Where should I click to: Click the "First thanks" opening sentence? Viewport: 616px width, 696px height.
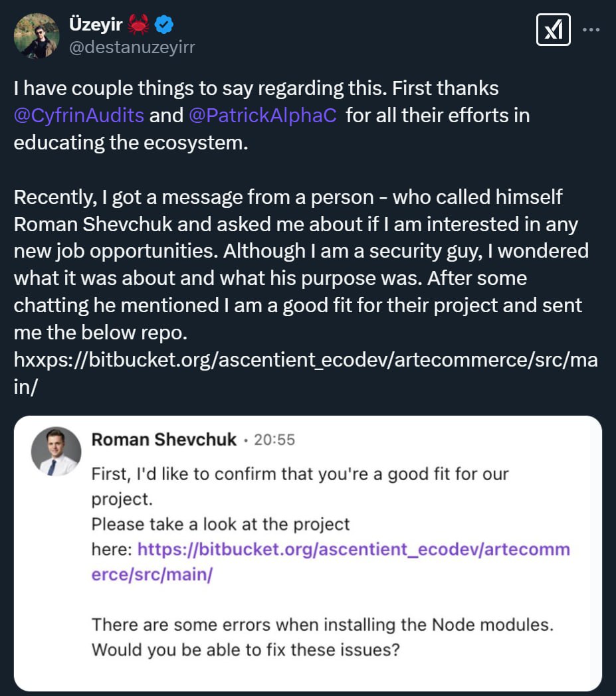click(x=255, y=88)
